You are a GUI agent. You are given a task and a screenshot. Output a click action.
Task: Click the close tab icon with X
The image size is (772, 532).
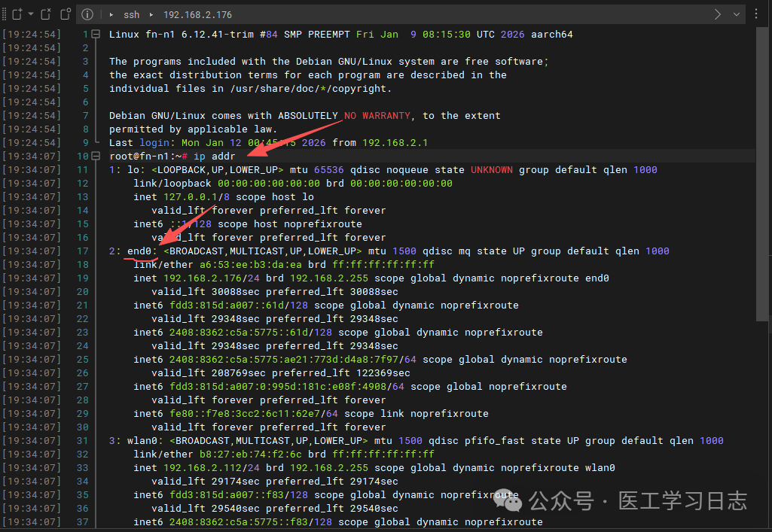46,14
